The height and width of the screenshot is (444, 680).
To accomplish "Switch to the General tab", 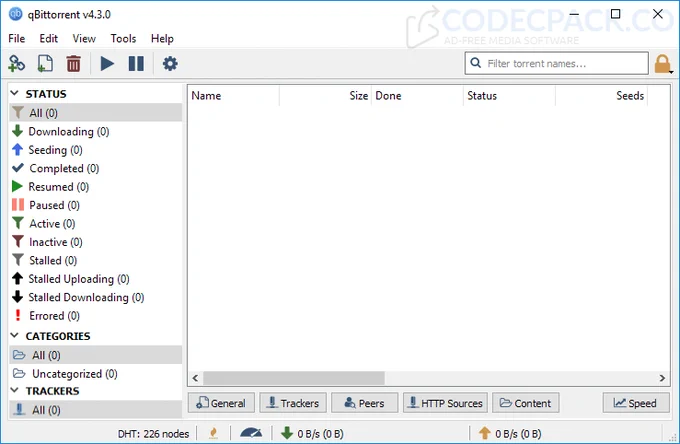I will pos(221,403).
